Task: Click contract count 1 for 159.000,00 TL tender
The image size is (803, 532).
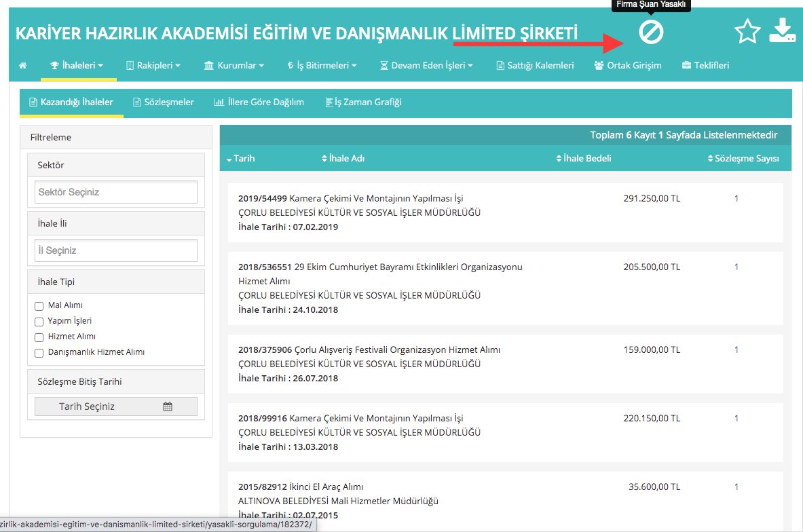Action: click(x=736, y=350)
